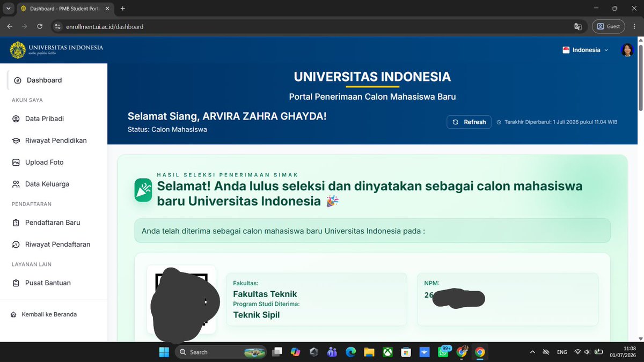The width and height of the screenshot is (644, 362).
Task: Open Microsoft Store from the taskbar
Action: [406, 352]
